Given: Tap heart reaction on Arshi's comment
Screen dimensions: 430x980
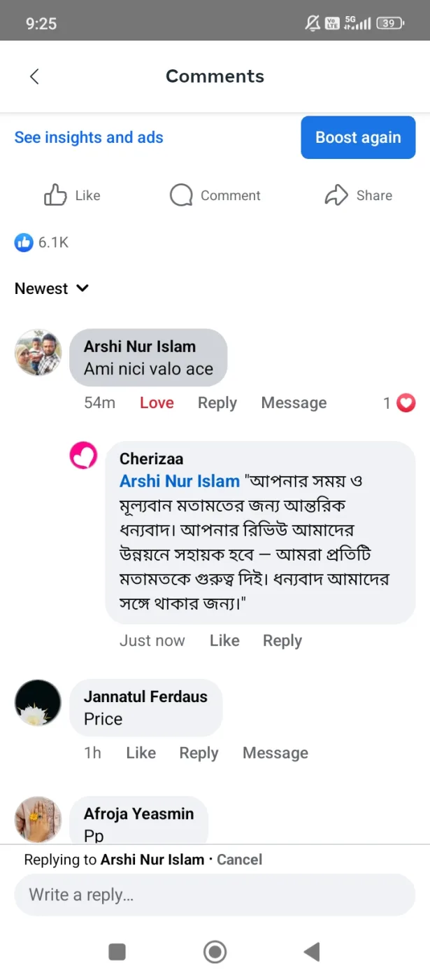Looking at the screenshot, I should (406, 403).
